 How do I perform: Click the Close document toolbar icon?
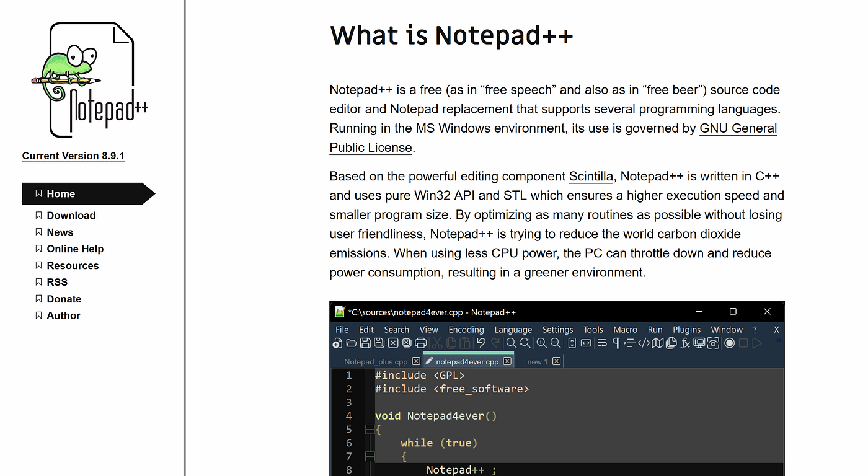393,343
